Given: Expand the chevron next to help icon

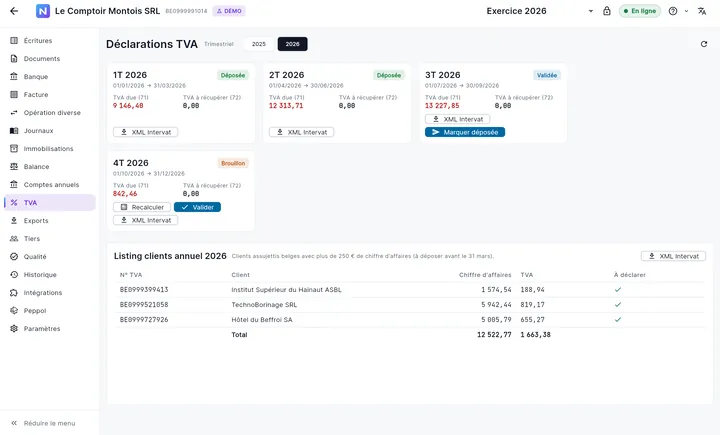Looking at the screenshot, I should click(x=686, y=11).
